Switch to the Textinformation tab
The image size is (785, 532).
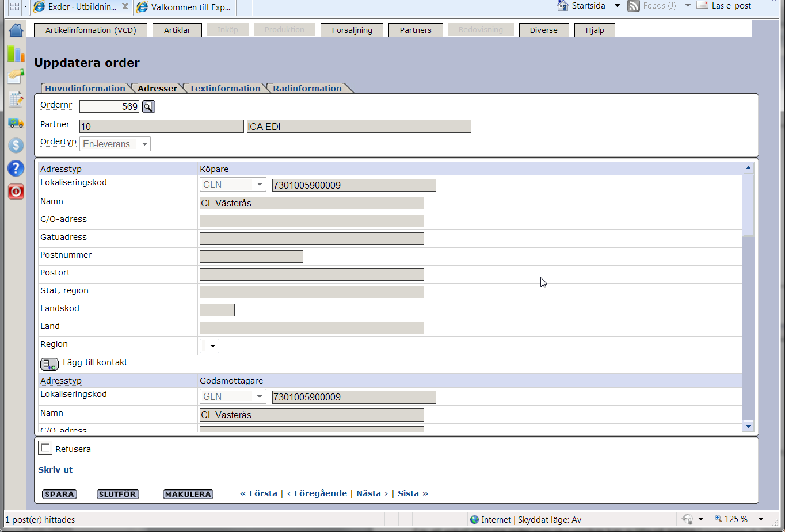coord(225,88)
